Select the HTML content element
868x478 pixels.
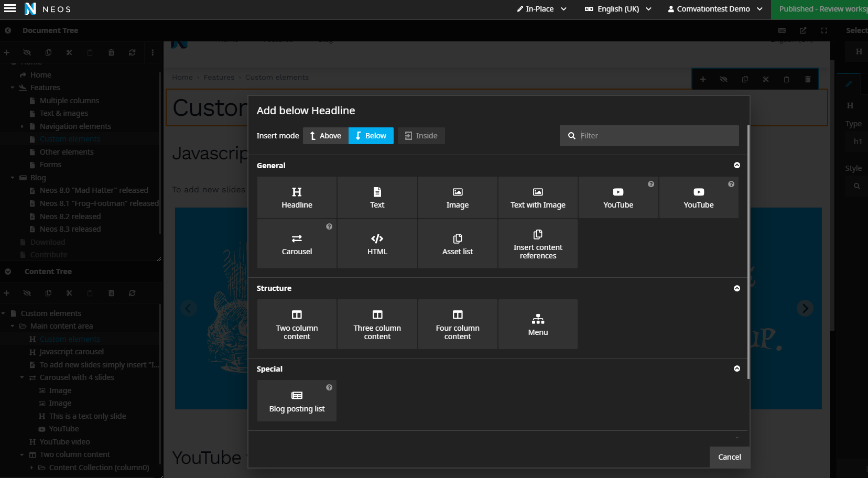point(377,244)
